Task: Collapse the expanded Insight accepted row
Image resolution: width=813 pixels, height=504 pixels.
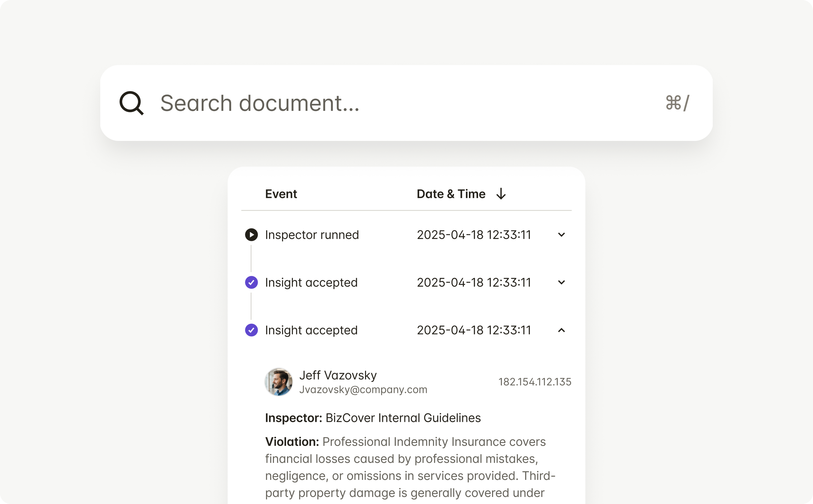Action: pyautogui.click(x=561, y=330)
